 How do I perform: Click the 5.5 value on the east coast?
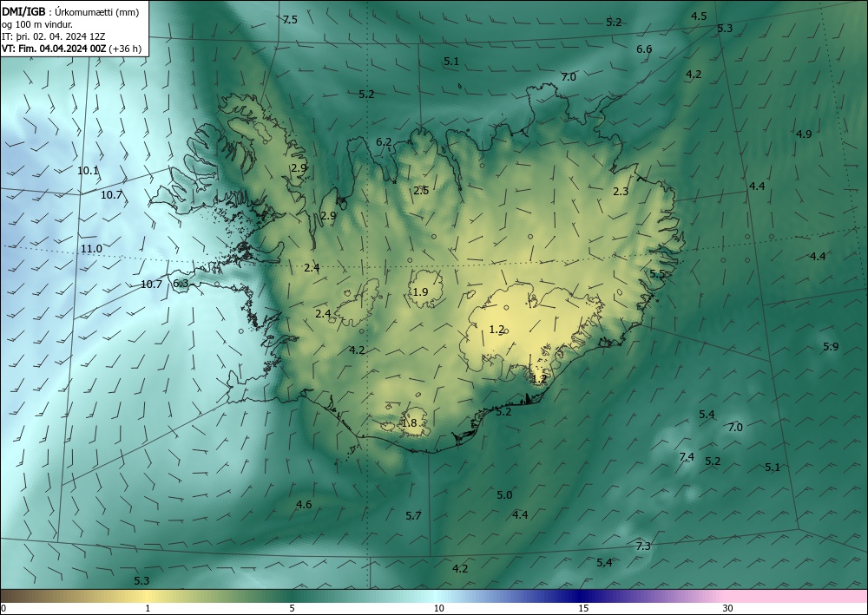pyautogui.click(x=657, y=274)
